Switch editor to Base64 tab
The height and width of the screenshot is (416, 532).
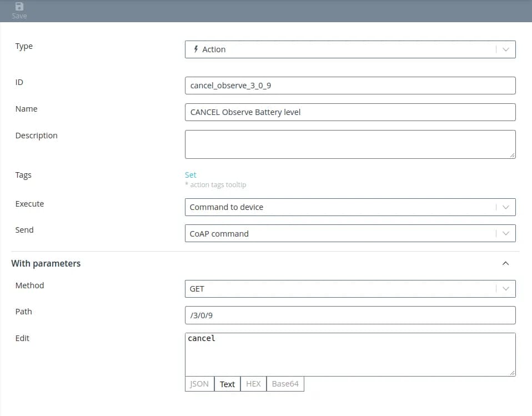[285, 384]
